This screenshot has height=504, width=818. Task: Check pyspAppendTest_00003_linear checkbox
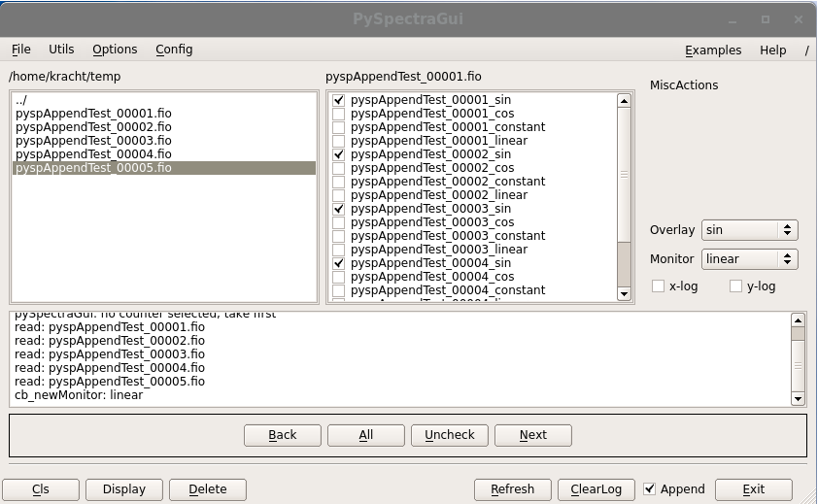tap(339, 250)
